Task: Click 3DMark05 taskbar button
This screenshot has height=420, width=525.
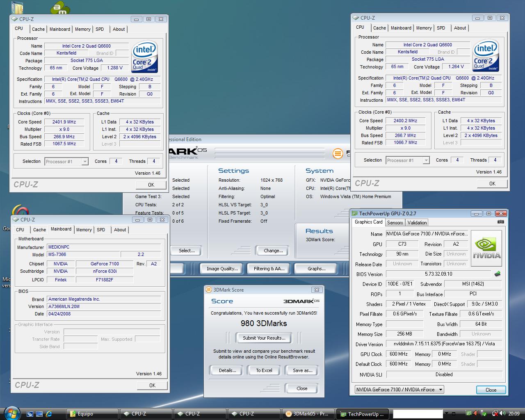Action: pyautogui.click(x=308, y=414)
